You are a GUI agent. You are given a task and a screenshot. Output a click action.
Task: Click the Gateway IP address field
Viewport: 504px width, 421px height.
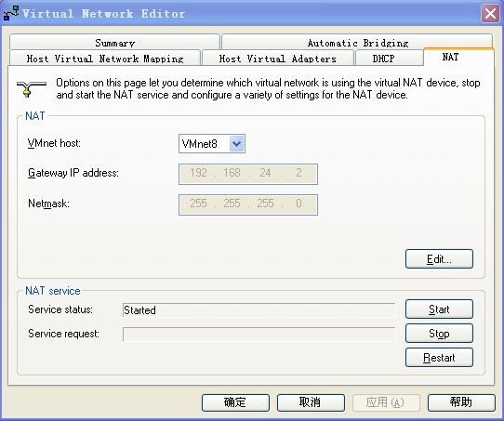point(248,174)
